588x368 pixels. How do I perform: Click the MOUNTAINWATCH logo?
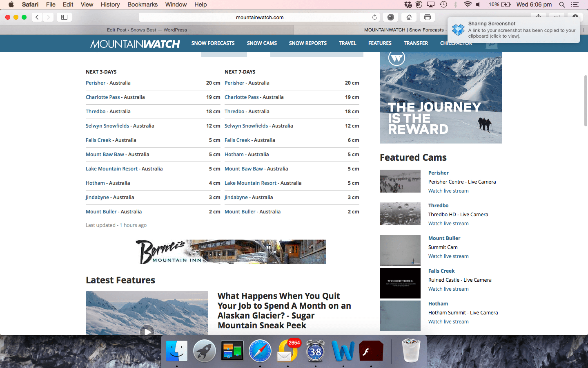pos(135,44)
